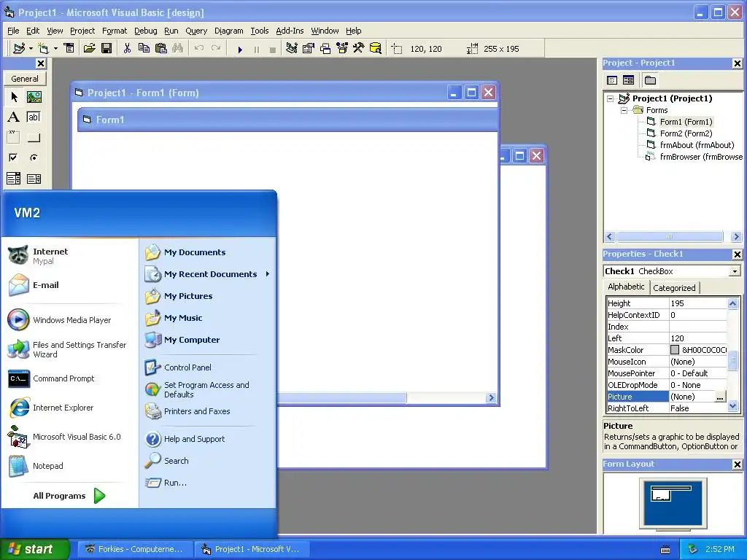Select the Pointer tool in the toolbox

tap(14, 97)
